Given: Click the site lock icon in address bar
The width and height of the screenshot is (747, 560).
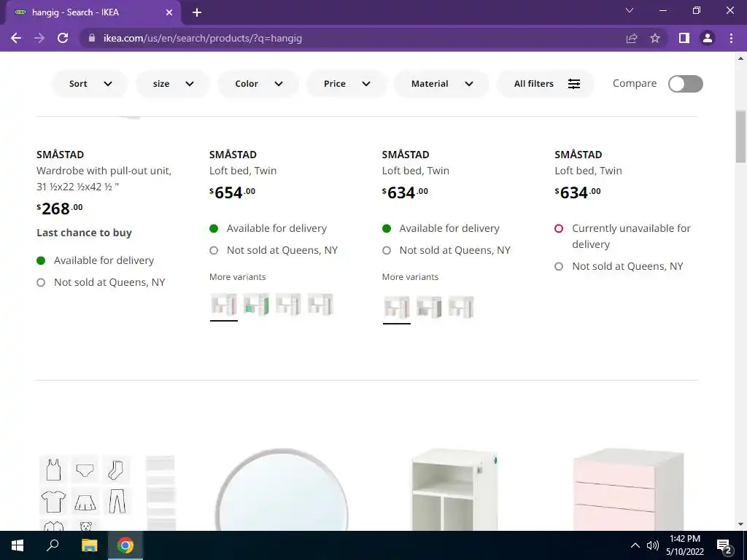Looking at the screenshot, I should 92,38.
